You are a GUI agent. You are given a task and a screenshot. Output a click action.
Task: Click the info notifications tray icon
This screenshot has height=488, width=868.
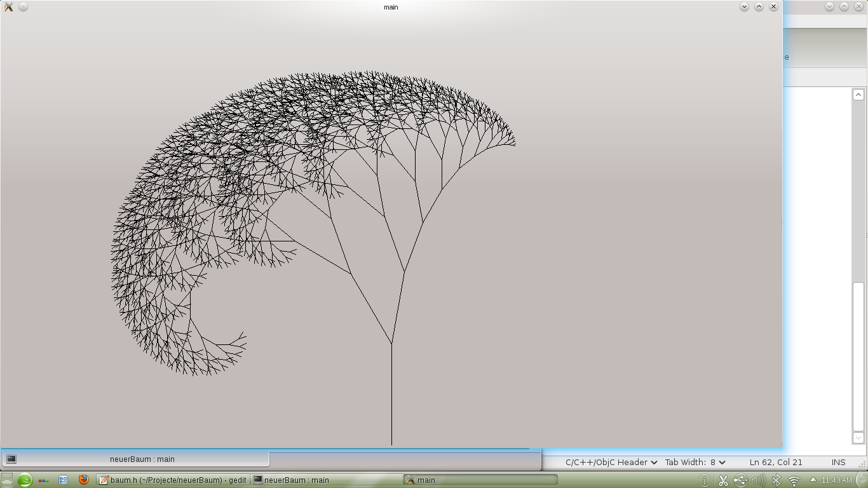[x=704, y=480]
